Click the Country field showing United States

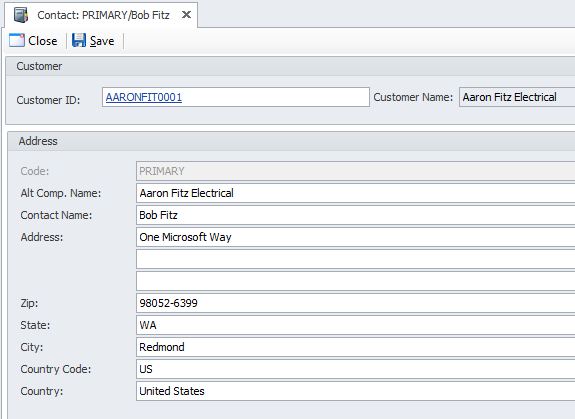(355, 391)
